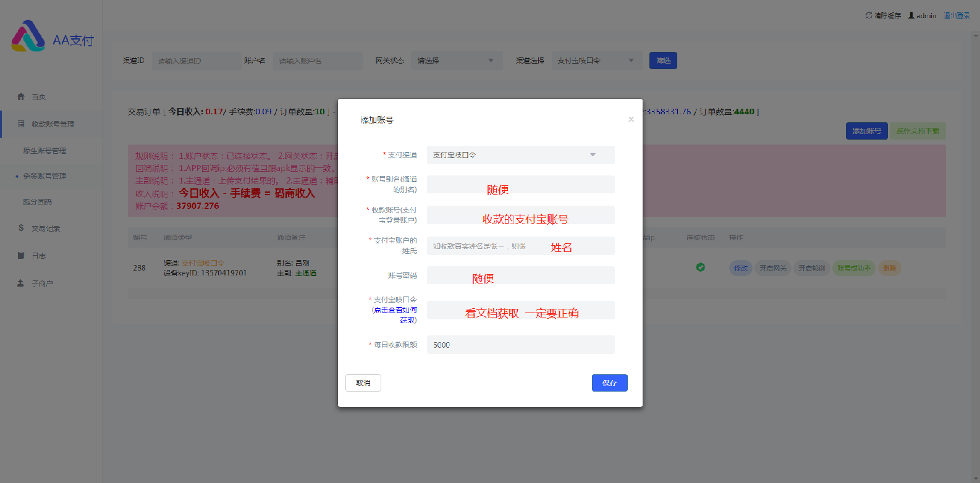Click the admin user silhouette icon

pyautogui.click(x=911, y=15)
